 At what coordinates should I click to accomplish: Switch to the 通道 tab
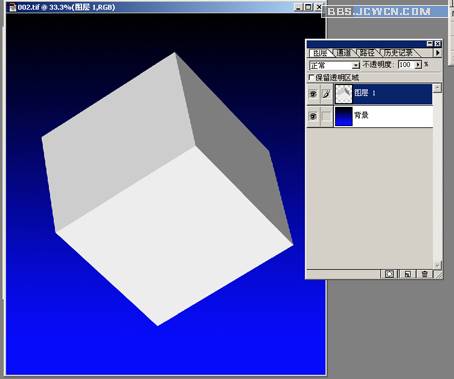(x=344, y=53)
